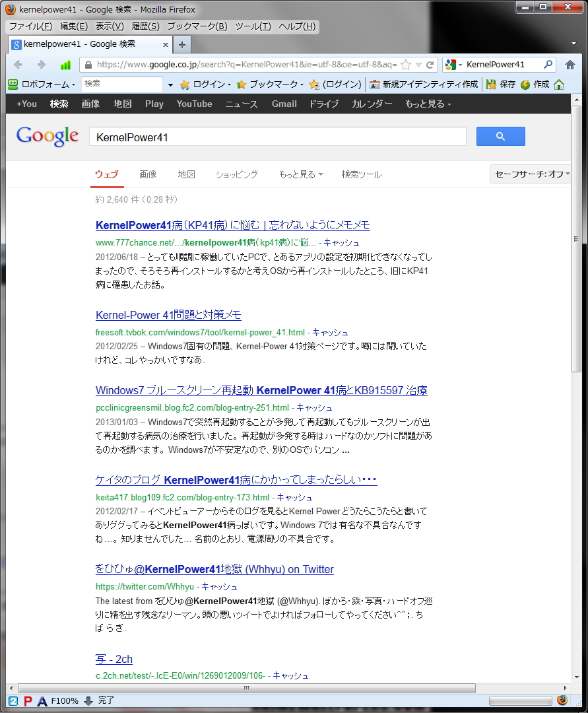This screenshot has width=588, height=713.
Task: Open the をひひゅ Twitter result link
Action: (x=214, y=569)
